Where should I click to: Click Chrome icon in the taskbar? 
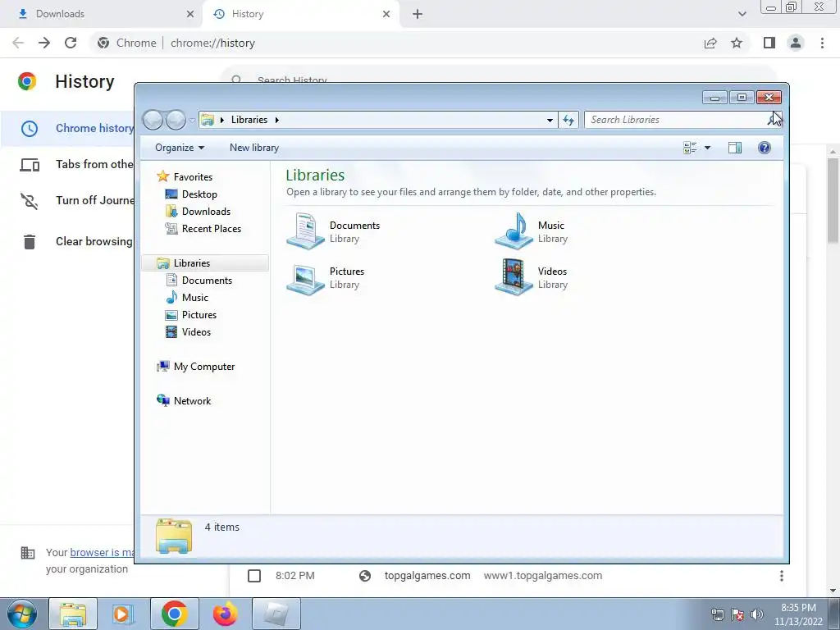click(174, 614)
